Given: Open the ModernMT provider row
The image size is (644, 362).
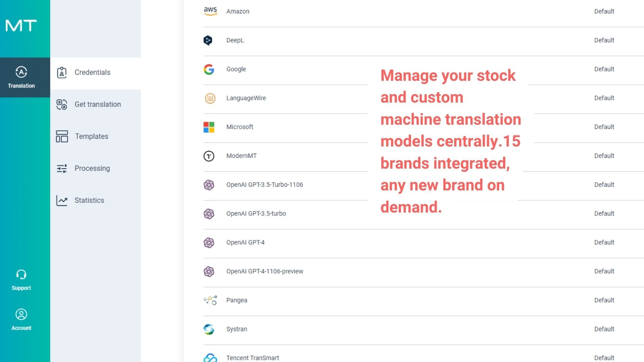Looking at the screenshot, I should (241, 156).
